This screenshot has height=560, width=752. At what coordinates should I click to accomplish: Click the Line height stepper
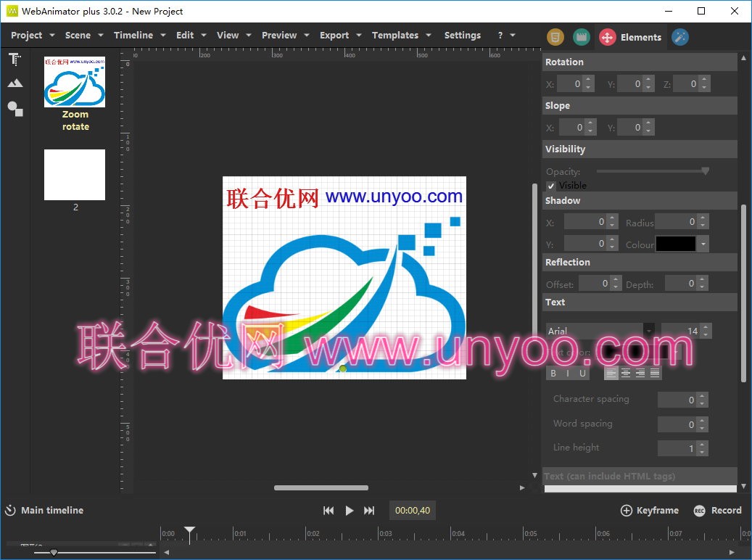click(702, 448)
